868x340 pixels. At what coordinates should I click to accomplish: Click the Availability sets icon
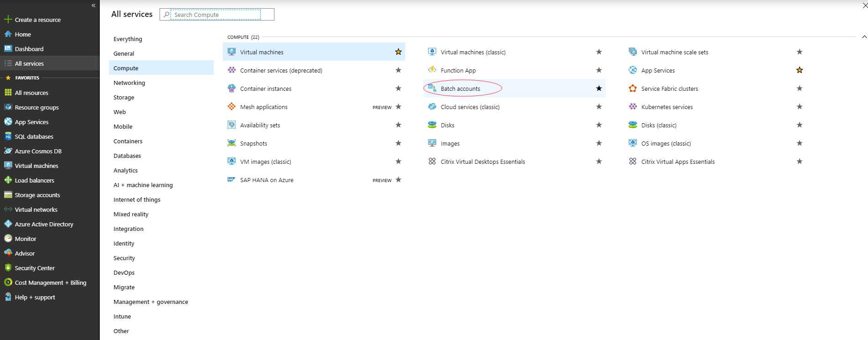232,125
